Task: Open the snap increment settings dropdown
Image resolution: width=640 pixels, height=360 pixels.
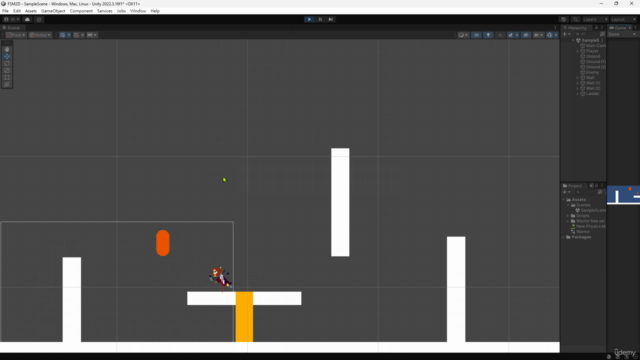Action: [92, 35]
